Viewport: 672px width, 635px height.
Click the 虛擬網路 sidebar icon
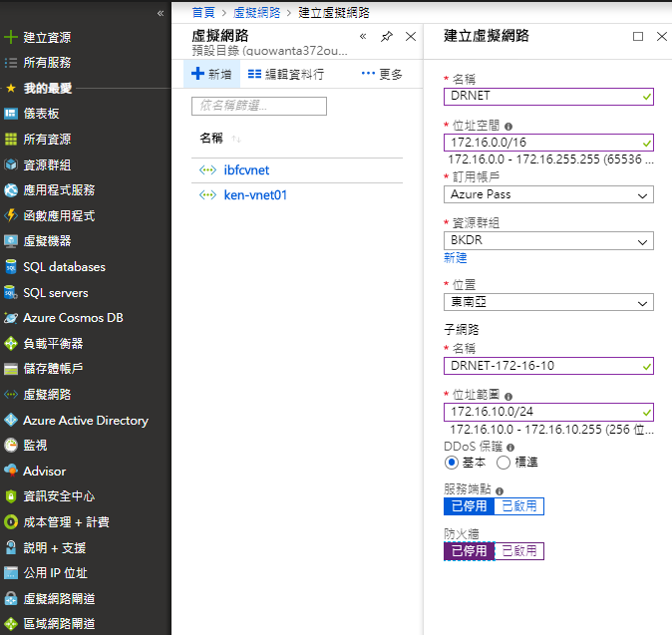click(11, 394)
